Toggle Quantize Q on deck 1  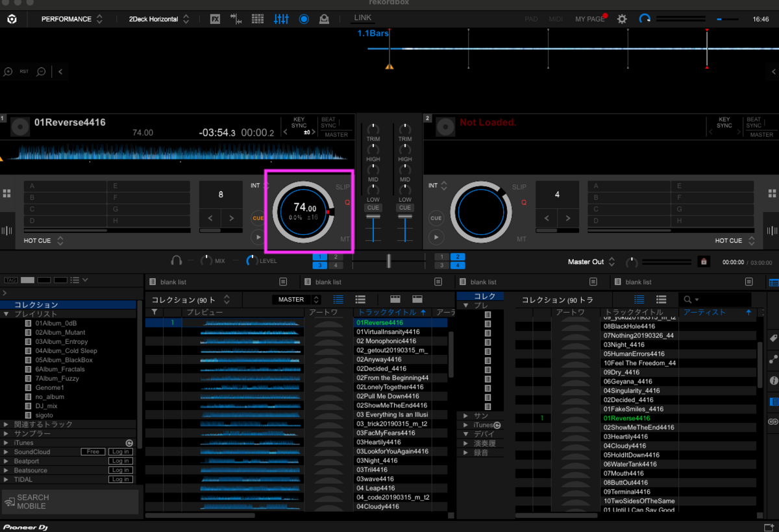coord(347,202)
